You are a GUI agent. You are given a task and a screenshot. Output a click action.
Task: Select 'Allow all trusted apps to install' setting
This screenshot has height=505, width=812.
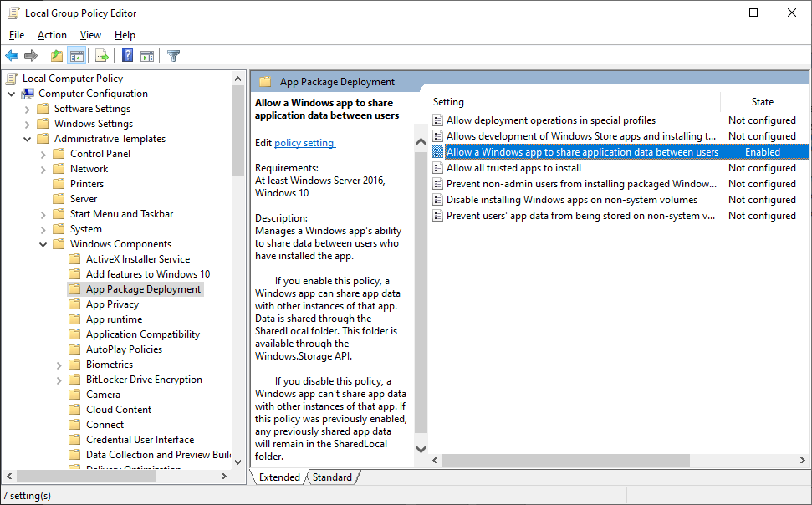(x=513, y=168)
